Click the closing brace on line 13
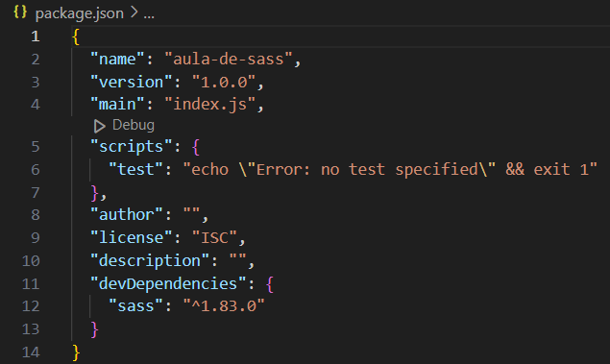The height and width of the screenshot is (364, 610). click(x=94, y=329)
